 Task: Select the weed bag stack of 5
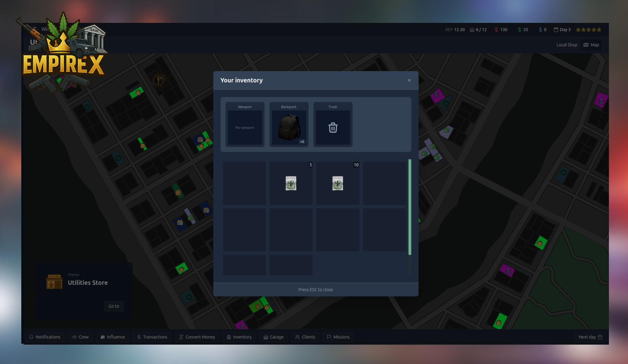pyautogui.click(x=291, y=183)
